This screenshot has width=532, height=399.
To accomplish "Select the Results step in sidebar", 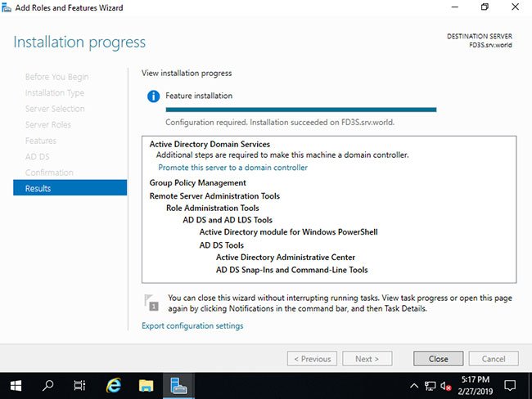I will pos(70,188).
